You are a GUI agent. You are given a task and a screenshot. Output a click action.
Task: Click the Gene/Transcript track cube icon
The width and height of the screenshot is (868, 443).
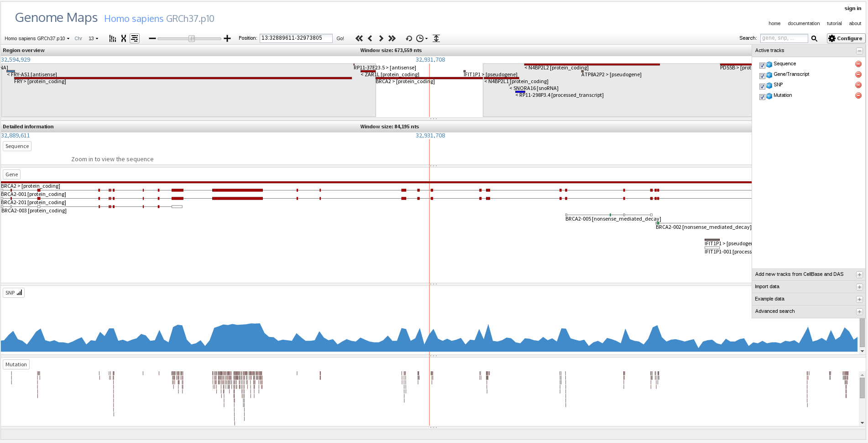pos(769,75)
